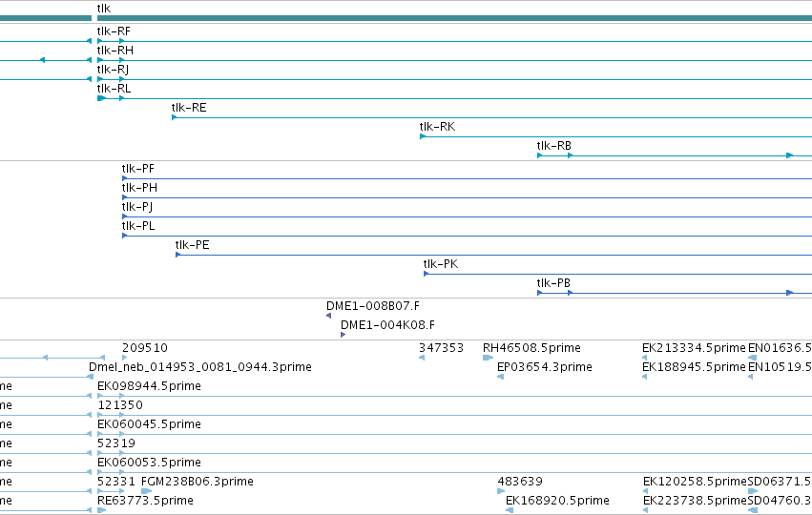Select the EST labeled 347353
Viewport: 812px width, 515px height.
441,348
